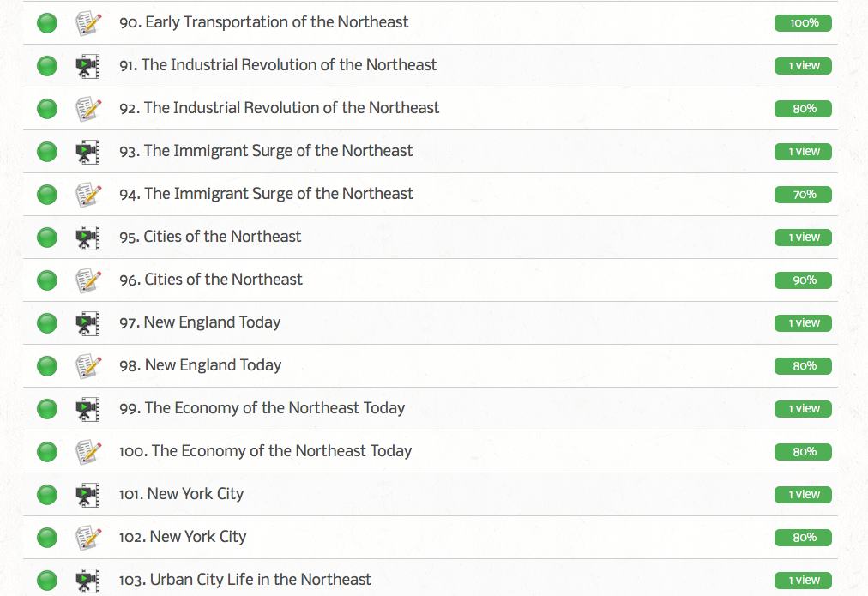Click the video icon for lesson 103
Viewport: 868px width, 596px height.
pos(87,581)
